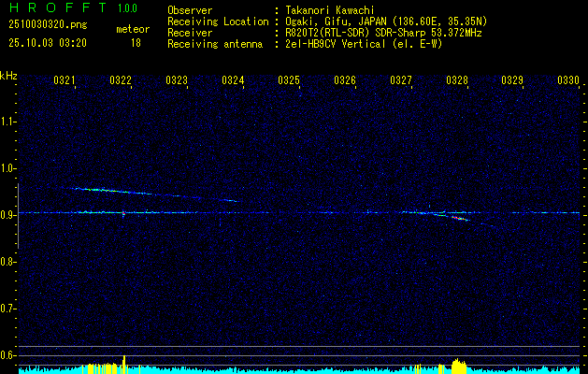Viewport: 588px width, 374px height.
Task: Click the kHz axis unit label
Action: pyautogui.click(x=8, y=76)
